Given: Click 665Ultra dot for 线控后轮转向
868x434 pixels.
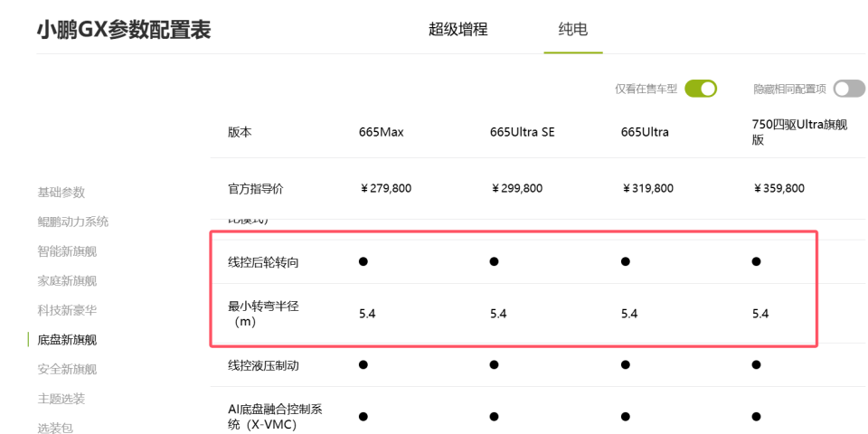Looking at the screenshot, I should [x=626, y=261].
